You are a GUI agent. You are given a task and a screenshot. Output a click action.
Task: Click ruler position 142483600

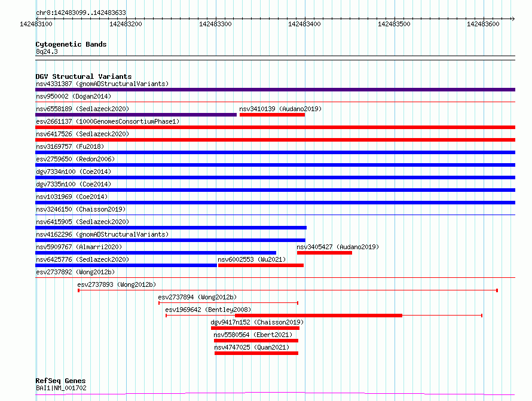pyautogui.click(x=483, y=24)
